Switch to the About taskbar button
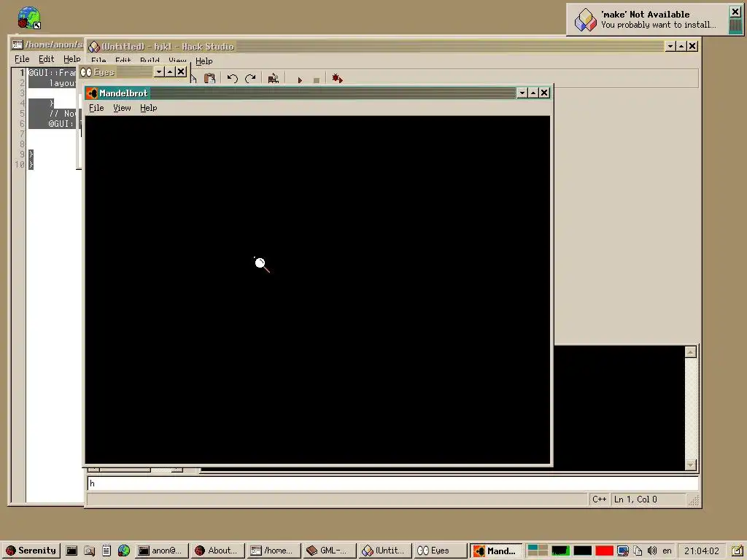Screen dimensions: 747x560 point(217,551)
